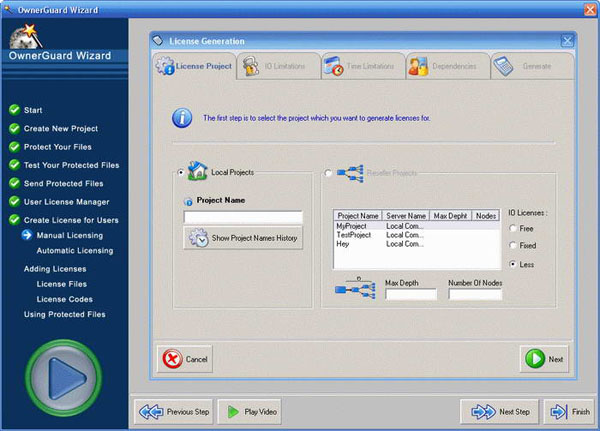The image size is (600, 431).
Task: Click the blue information icon
Action: (x=181, y=119)
